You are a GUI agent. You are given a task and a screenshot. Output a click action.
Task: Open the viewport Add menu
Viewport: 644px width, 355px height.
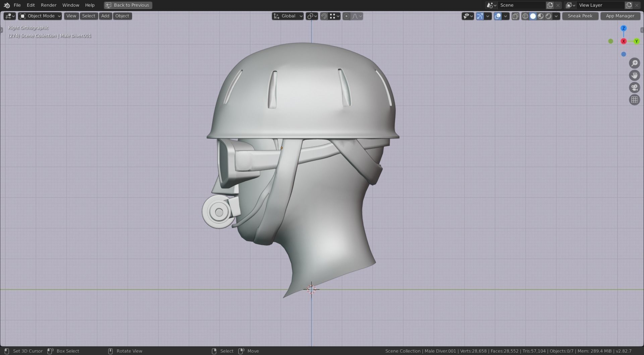[105, 16]
